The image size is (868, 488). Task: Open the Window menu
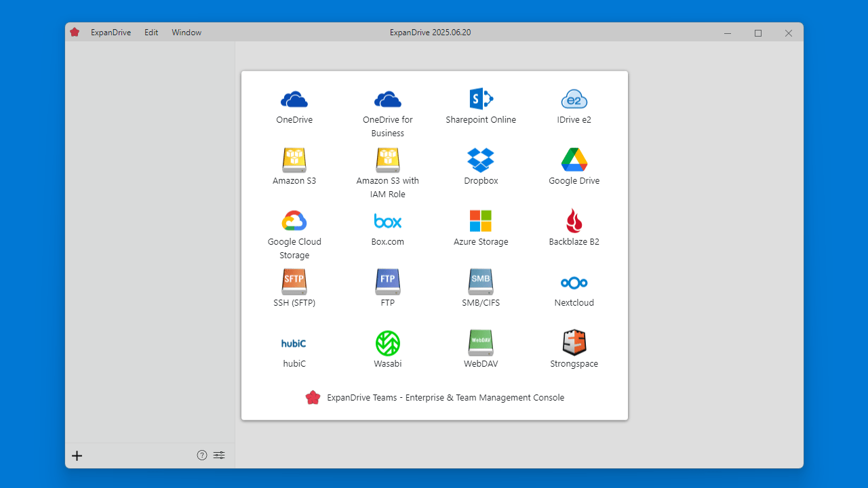coord(186,33)
